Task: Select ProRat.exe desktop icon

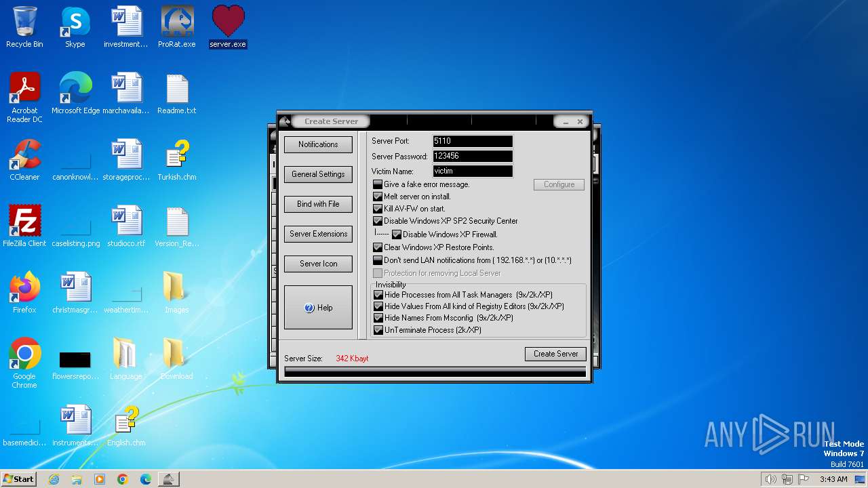Action: pos(177,27)
